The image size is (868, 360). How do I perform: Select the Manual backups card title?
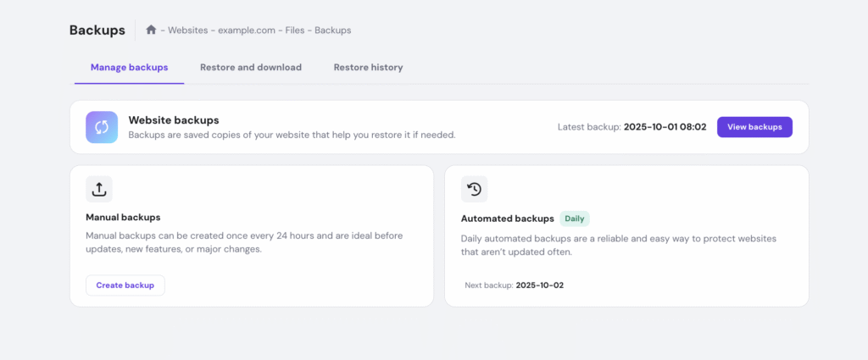tap(123, 218)
